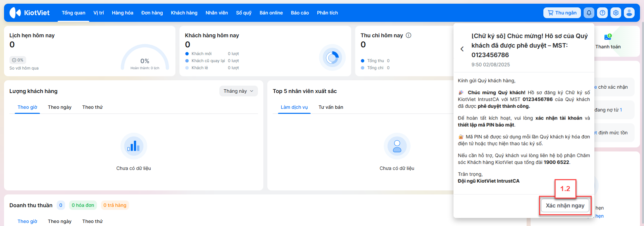Click the notification timestamp 9:50 02/08/2025
The image size is (644, 226).
pos(490,64)
